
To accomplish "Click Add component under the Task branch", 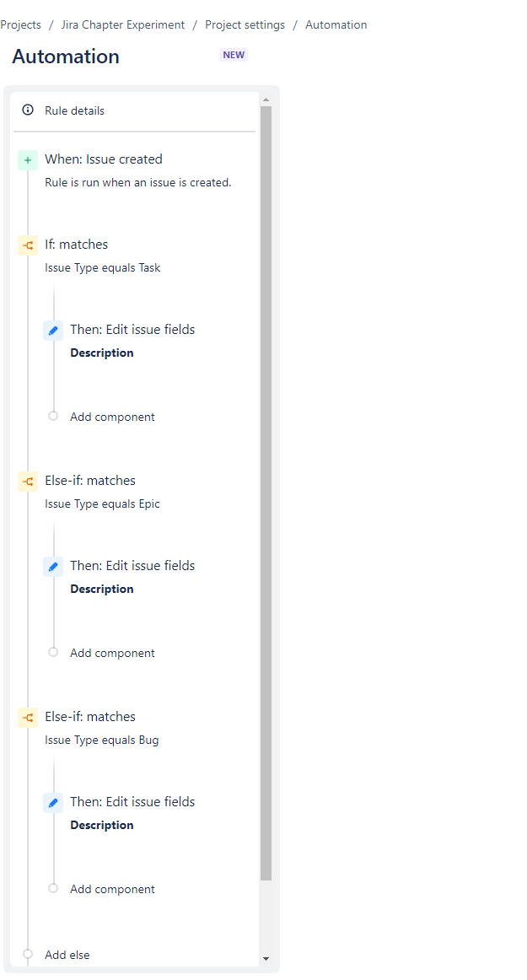I will 112,417.
